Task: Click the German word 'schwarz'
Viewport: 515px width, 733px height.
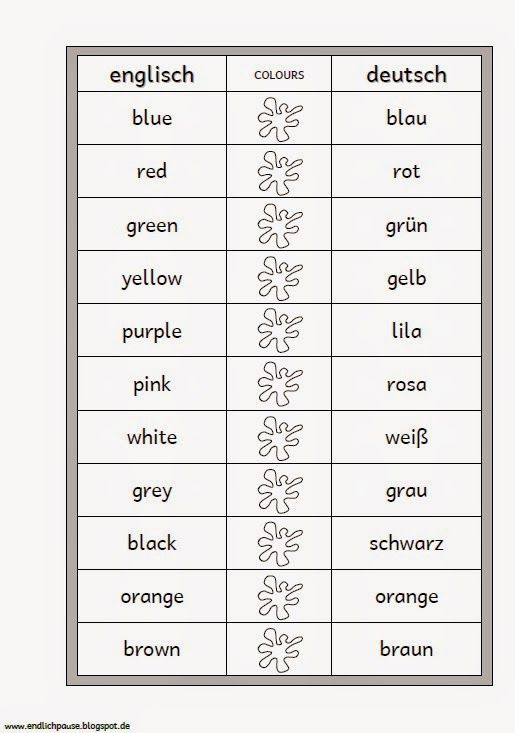Action: pos(406,543)
